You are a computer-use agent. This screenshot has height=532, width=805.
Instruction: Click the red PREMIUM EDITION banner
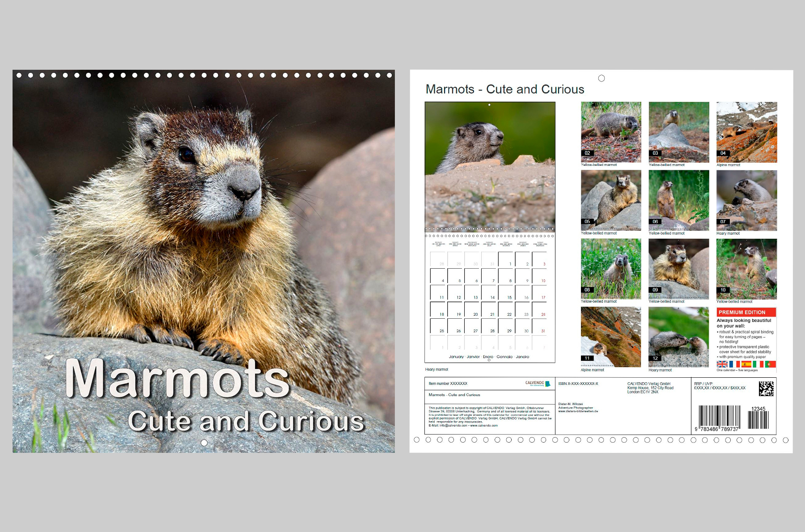(x=746, y=312)
